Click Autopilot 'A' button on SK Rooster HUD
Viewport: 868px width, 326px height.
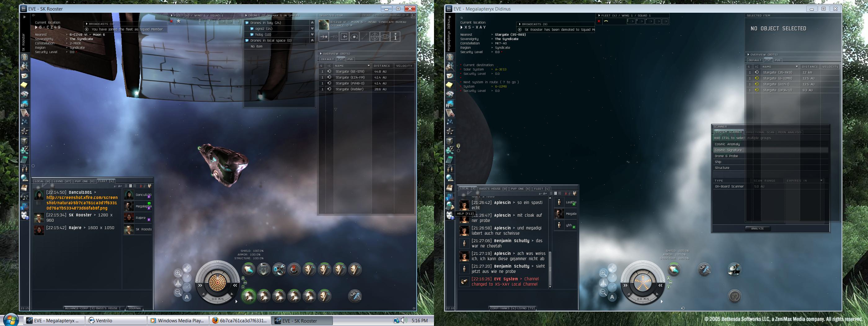(x=187, y=297)
